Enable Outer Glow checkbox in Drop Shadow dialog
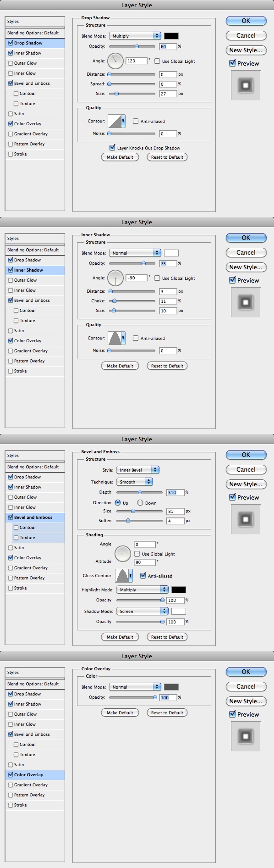The image size is (274, 868). click(x=11, y=63)
